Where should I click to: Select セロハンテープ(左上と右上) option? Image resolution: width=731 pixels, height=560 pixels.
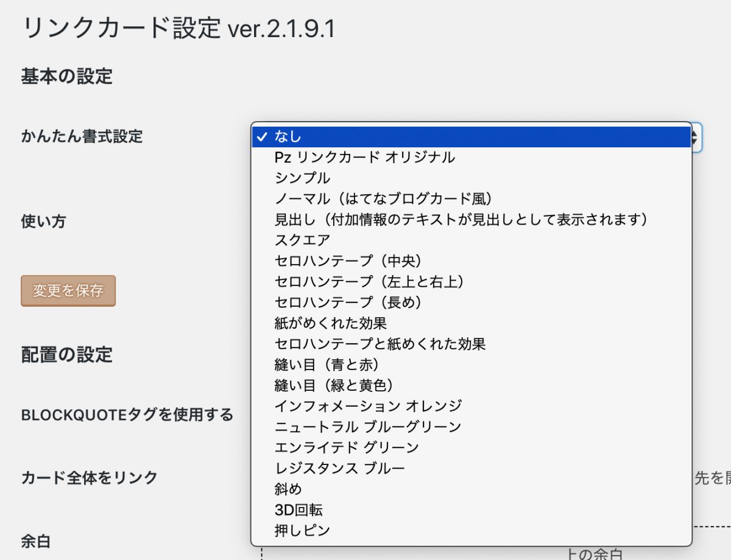point(471,281)
